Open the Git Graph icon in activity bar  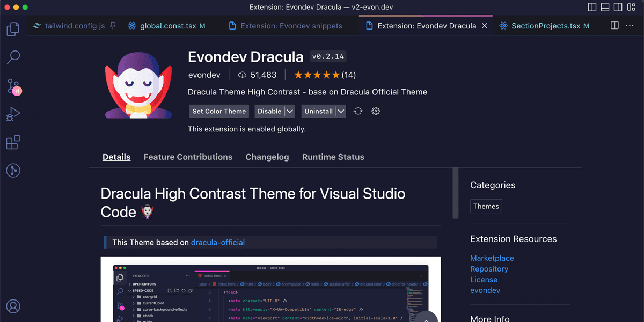click(x=13, y=171)
